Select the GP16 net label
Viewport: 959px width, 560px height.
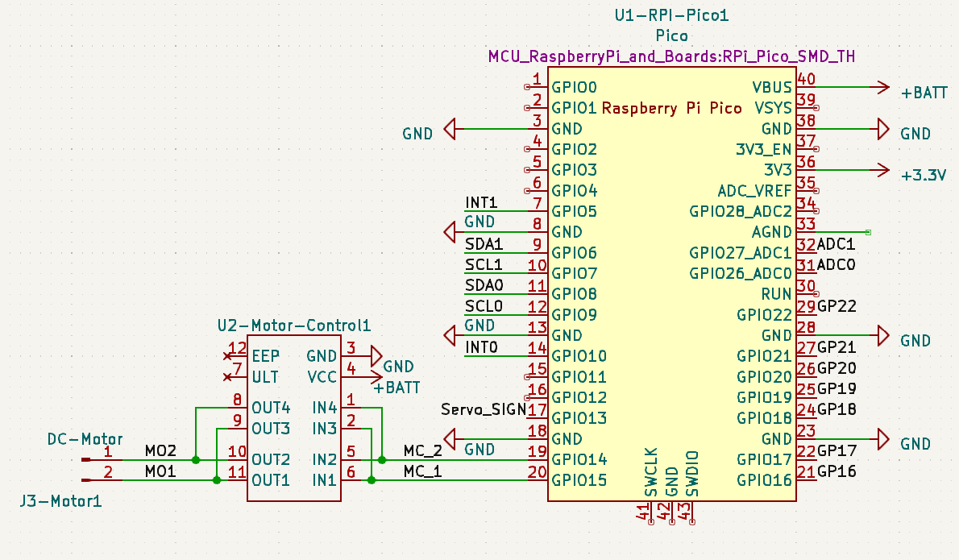click(x=837, y=472)
